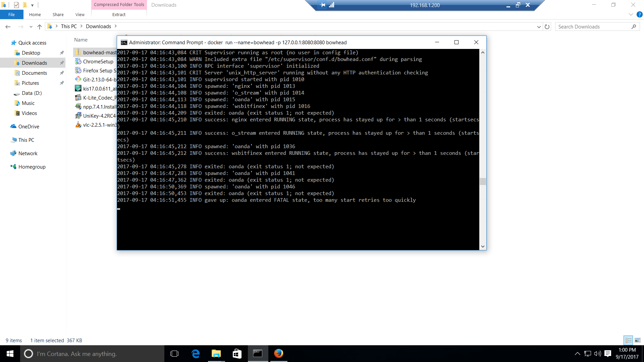The height and width of the screenshot is (362, 644).
Task: Click the Desktop folder shortcut
Action: pyautogui.click(x=31, y=53)
